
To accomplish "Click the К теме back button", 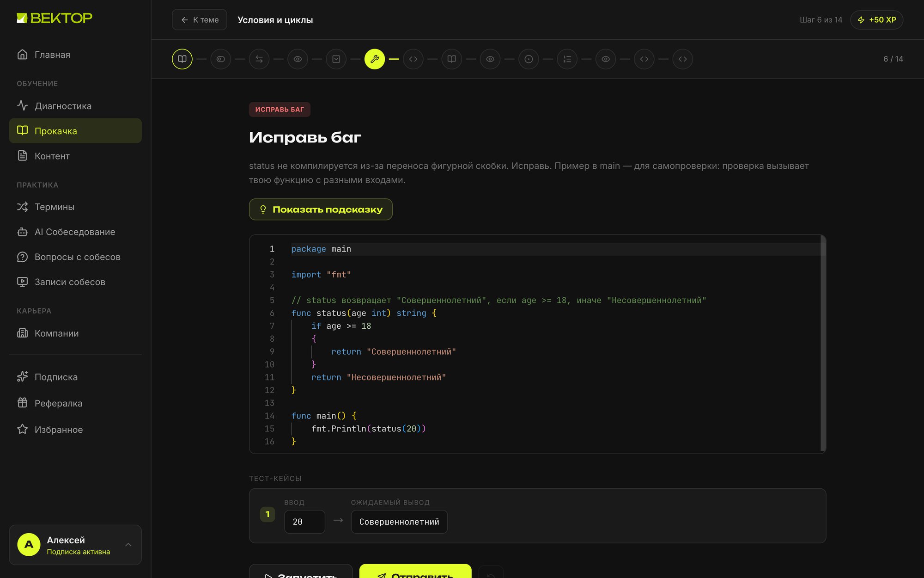I will (x=200, y=20).
